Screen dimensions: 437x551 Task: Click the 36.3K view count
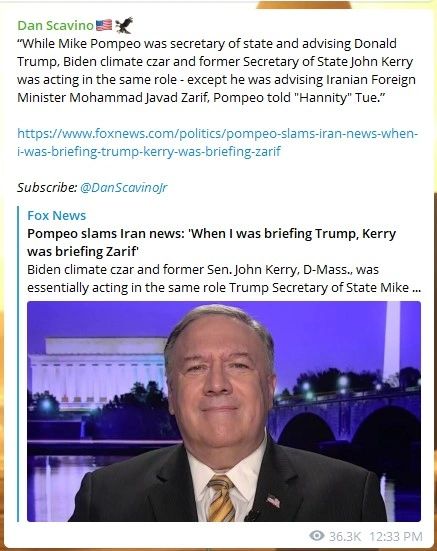tap(345, 536)
